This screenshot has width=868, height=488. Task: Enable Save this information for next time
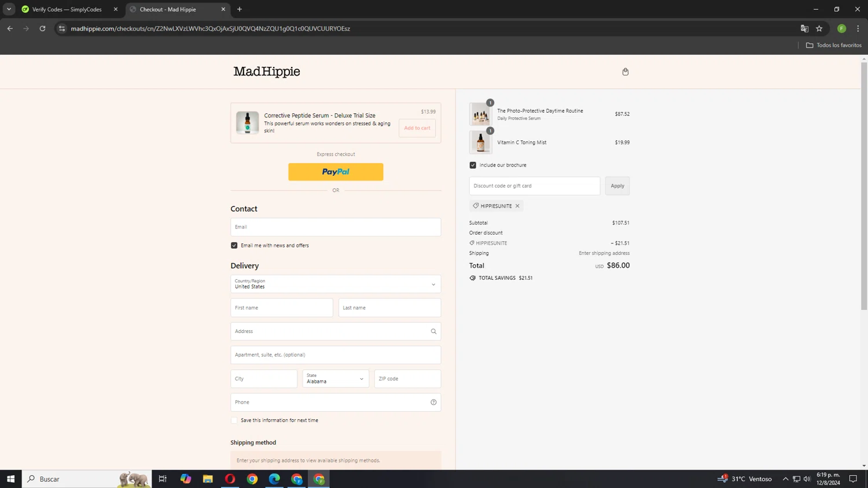pos(234,420)
